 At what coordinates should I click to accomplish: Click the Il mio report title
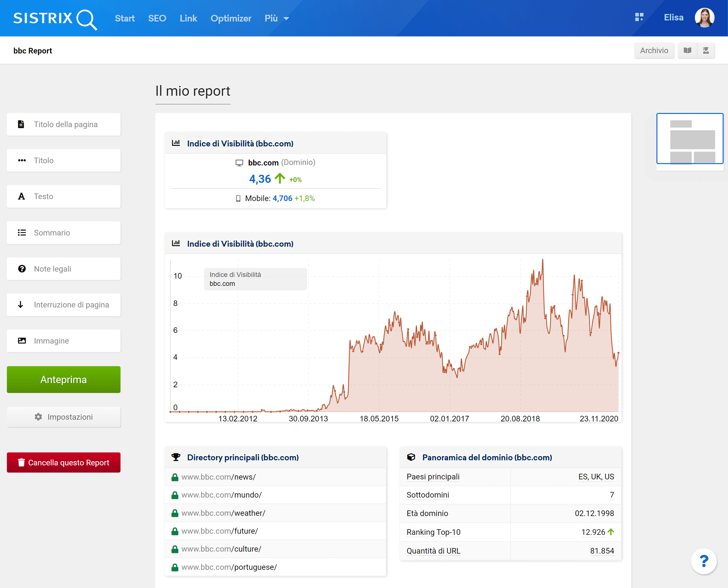pyautogui.click(x=193, y=91)
